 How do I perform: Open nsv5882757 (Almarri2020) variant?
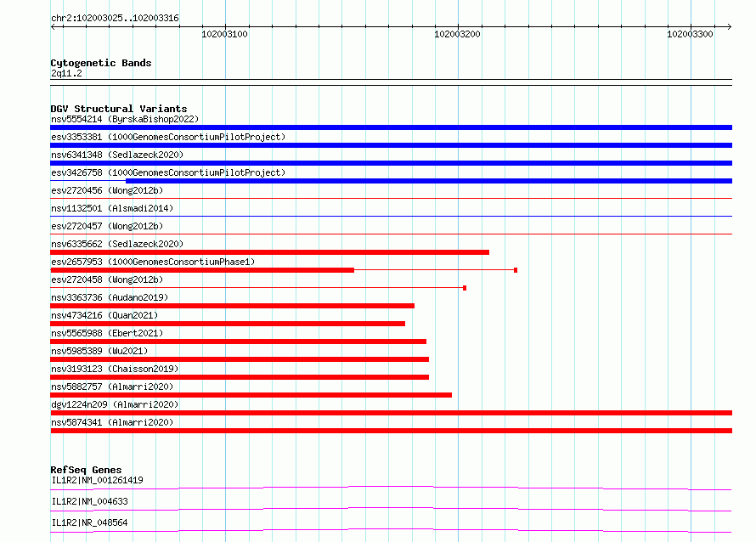click(112, 387)
